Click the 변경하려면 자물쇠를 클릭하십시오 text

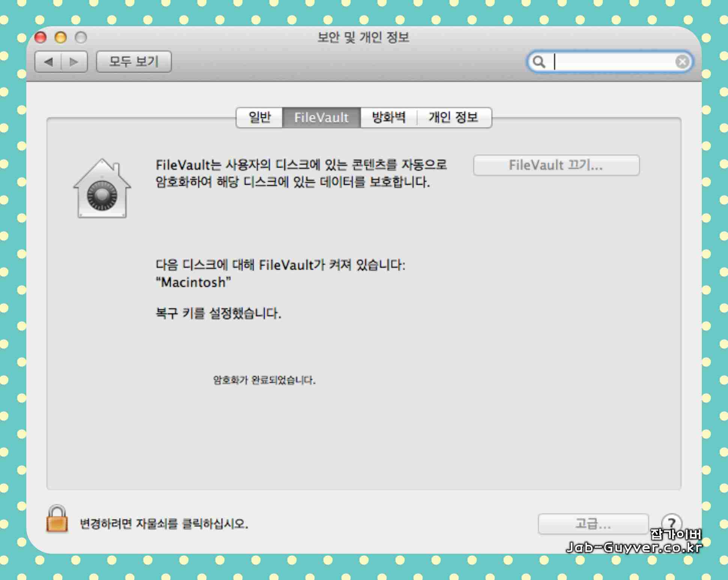(164, 523)
